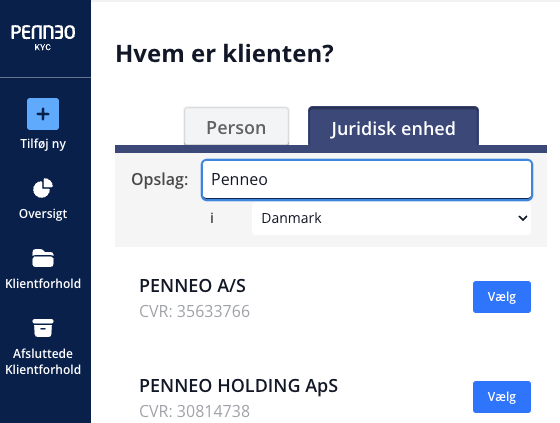
Task: Open the Klientforhold sidebar label
Action: pos(43,284)
